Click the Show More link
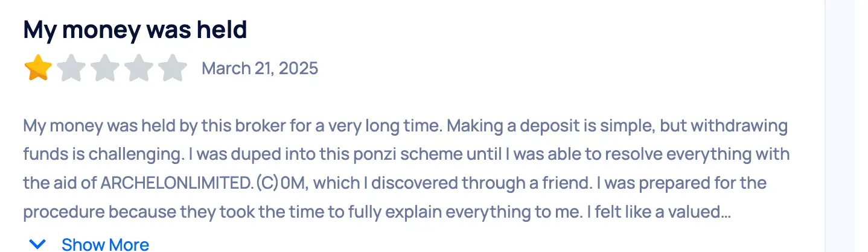The width and height of the screenshot is (868, 252). pos(105,244)
